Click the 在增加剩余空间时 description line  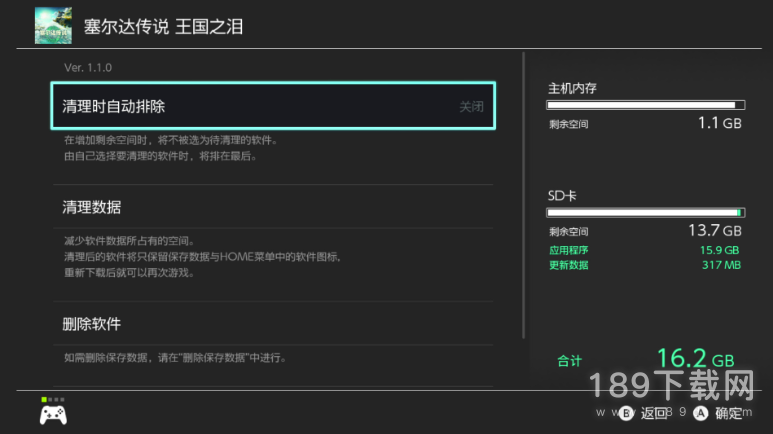(x=171, y=140)
